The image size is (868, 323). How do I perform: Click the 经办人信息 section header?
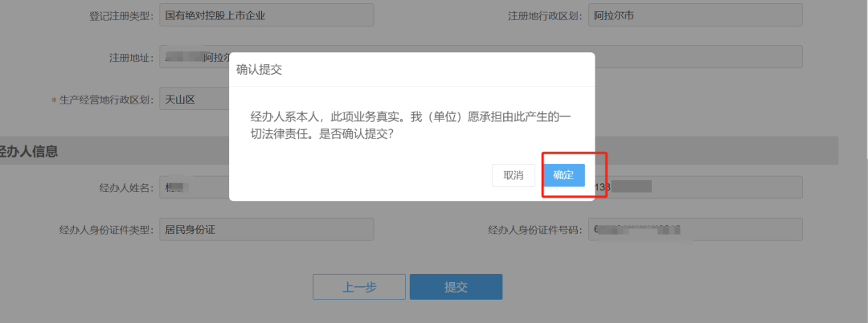[x=29, y=152]
